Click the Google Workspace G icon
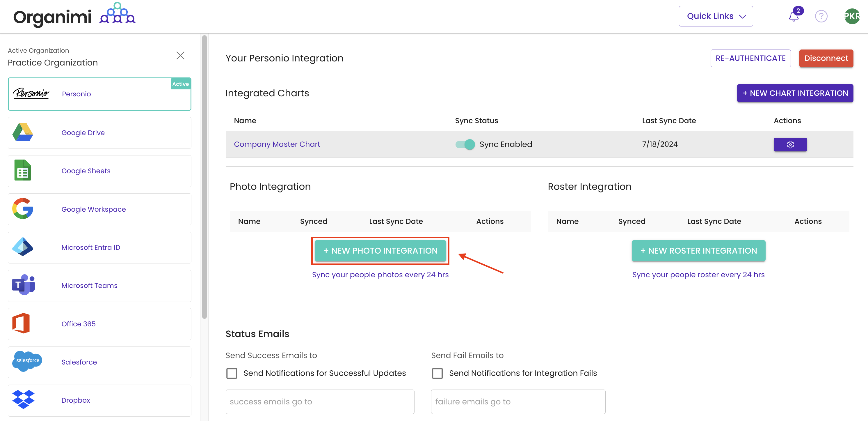This screenshot has height=421, width=868. click(x=23, y=208)
